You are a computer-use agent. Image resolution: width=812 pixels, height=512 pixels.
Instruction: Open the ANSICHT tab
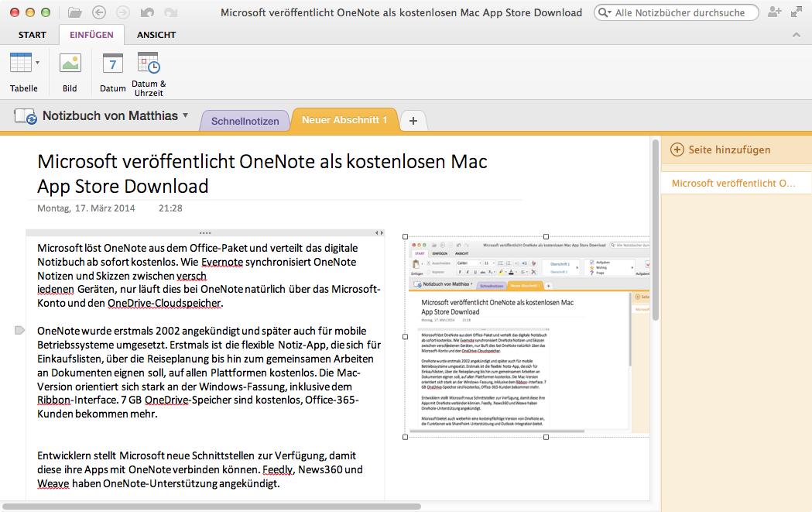(x=156, y=35)
